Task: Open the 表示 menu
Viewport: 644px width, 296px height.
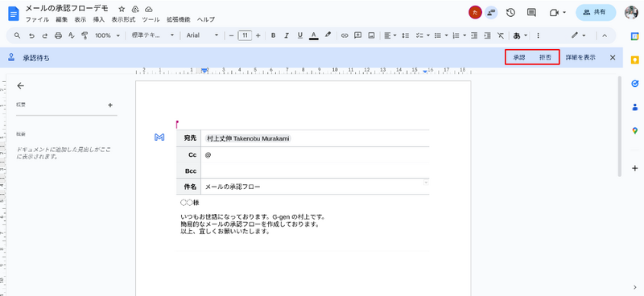Action: point(80,19)
